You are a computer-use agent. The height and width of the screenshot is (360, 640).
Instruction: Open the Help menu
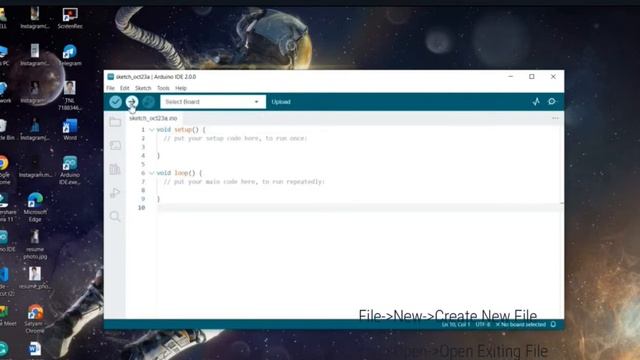tap(181, 88)
